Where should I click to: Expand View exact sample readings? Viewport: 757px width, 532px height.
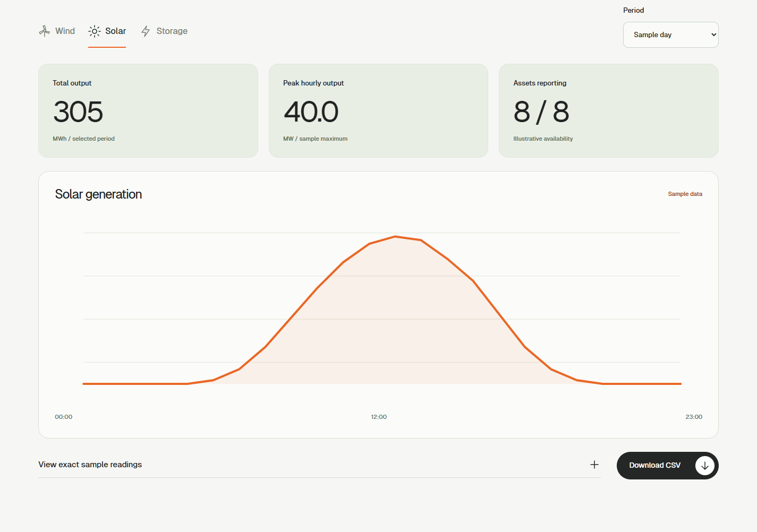pos(319,465)
